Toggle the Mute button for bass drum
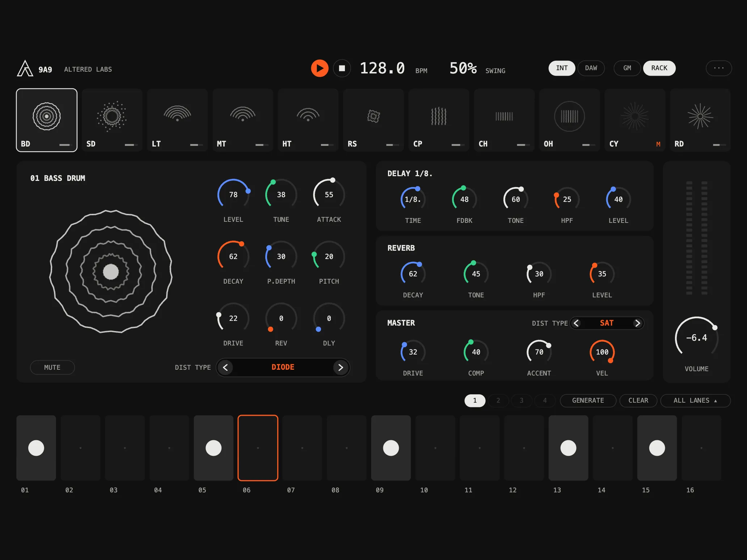The height and width of the screenshot is (560, 747). (52, 367)
